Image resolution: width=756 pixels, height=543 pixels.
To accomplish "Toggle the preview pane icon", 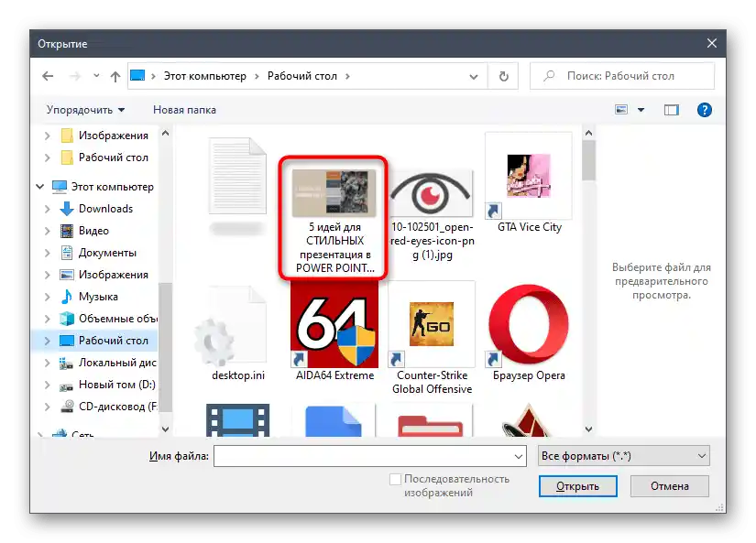I will coord(671,110).
